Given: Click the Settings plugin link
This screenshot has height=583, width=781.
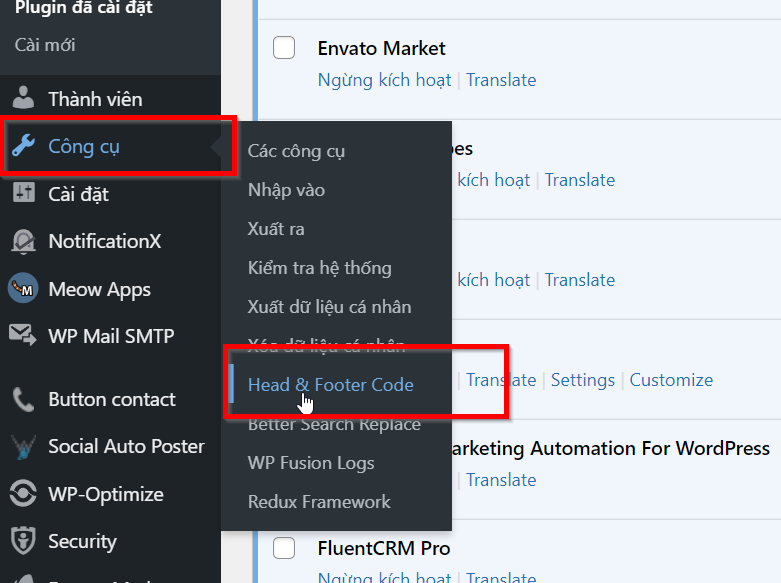Looking at the screenshot, I should [583, 380].
